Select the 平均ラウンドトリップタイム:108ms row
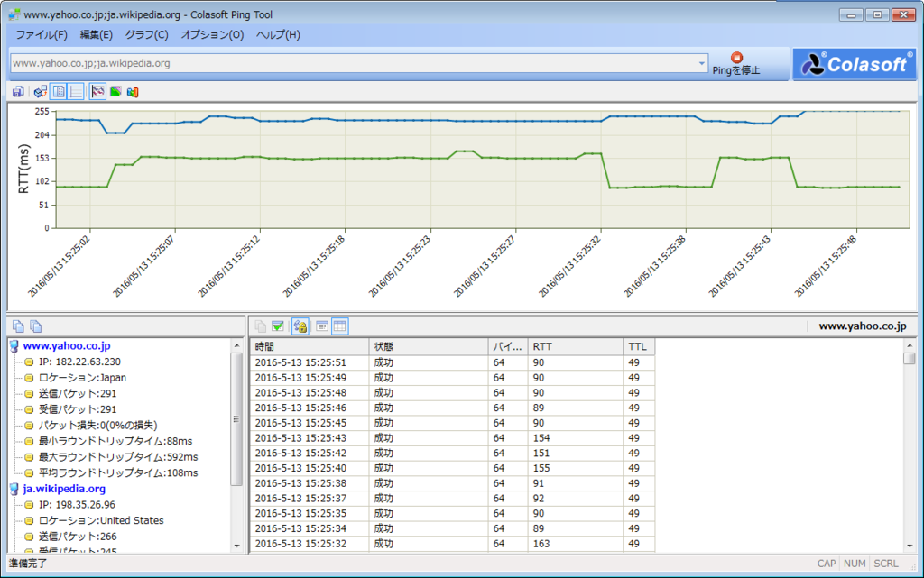This screenshot has width=924, height=578. pos(118,473)
